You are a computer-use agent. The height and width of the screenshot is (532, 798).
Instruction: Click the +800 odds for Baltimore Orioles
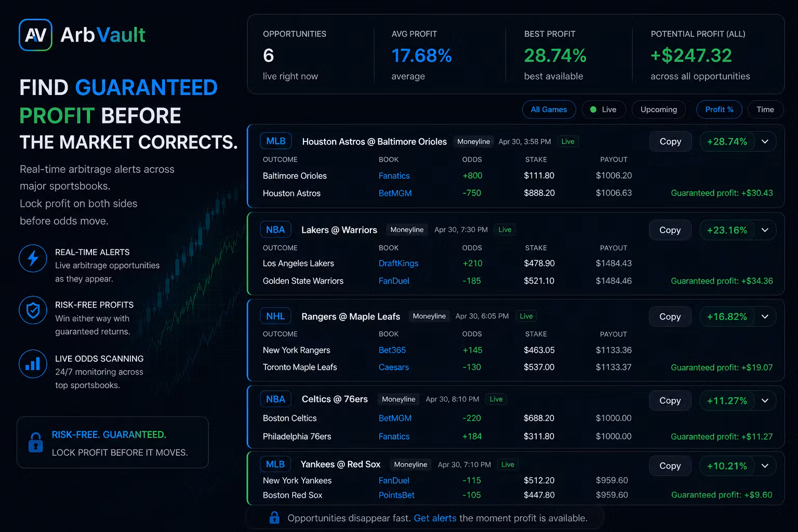click(x=472, y=176)
